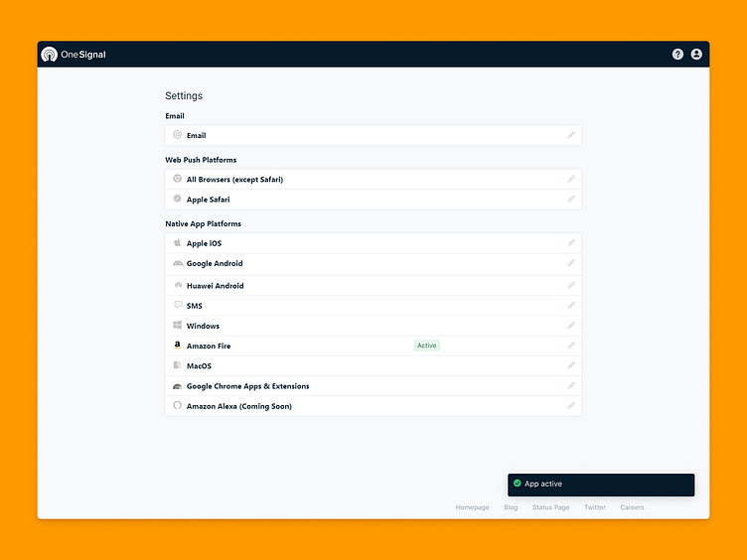
Task: Click the green checkmark in App active toast
Action: [518, 484]
